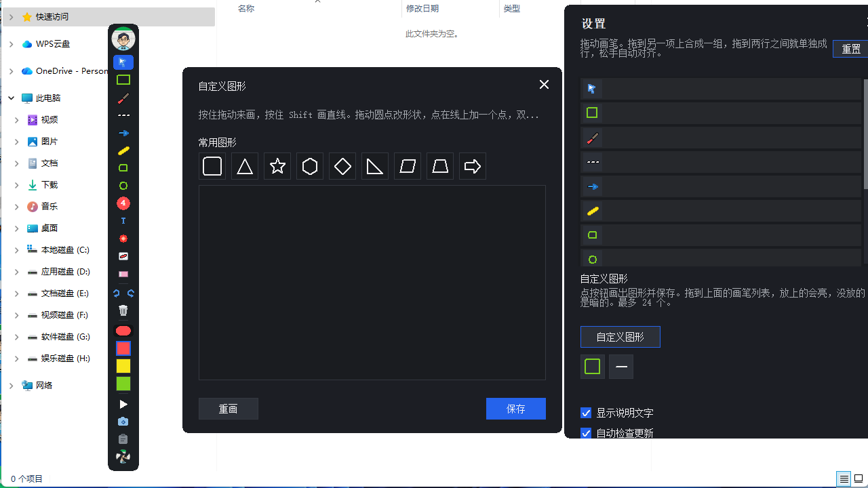Open 下载 in the Explorer navigation tree

coord(50,185)
